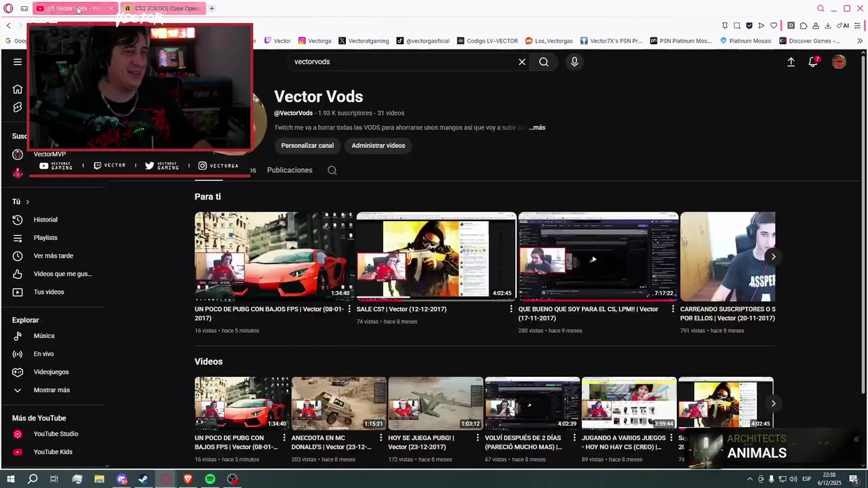The width and height of the screenshot is (868, 488).
Task: Open the account avatar menu
Action: pos(839,62)
